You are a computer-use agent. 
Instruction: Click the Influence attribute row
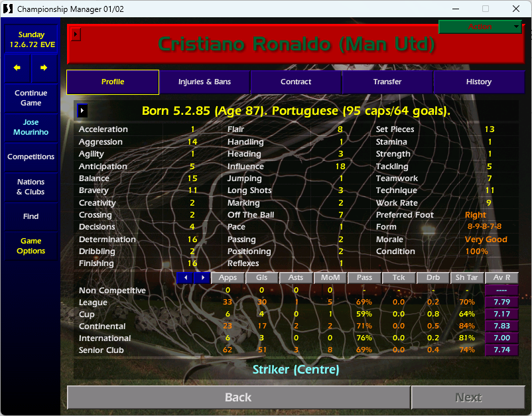coord(295,167)
